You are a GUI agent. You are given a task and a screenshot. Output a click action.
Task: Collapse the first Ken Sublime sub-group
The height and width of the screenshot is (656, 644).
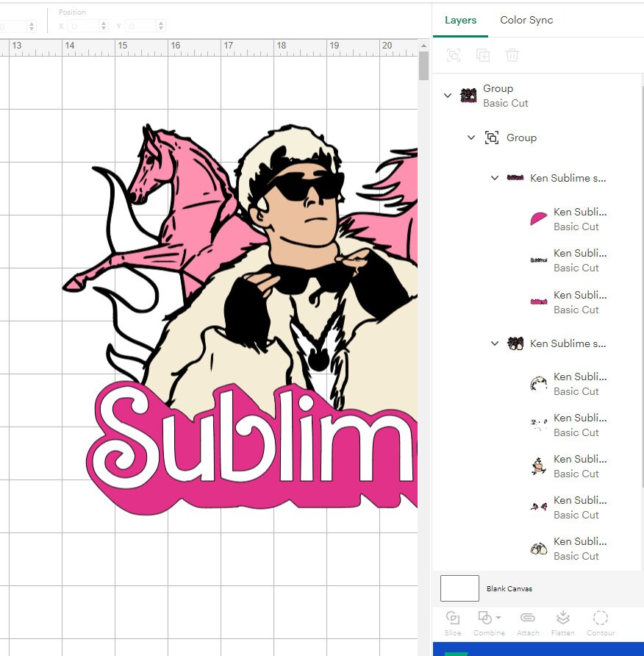click(495, 178)
